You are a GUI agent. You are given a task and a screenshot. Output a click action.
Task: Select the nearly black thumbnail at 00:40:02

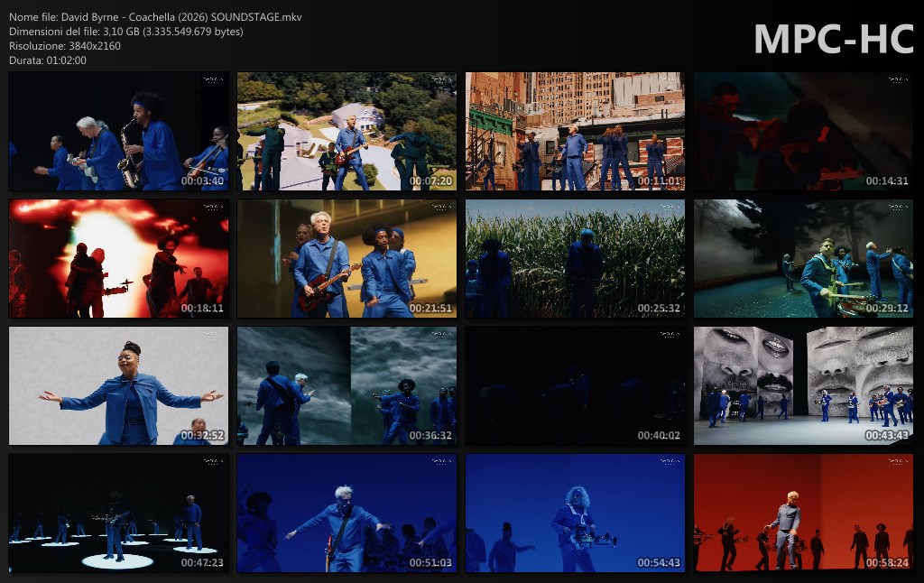click(x=575, y=385)
